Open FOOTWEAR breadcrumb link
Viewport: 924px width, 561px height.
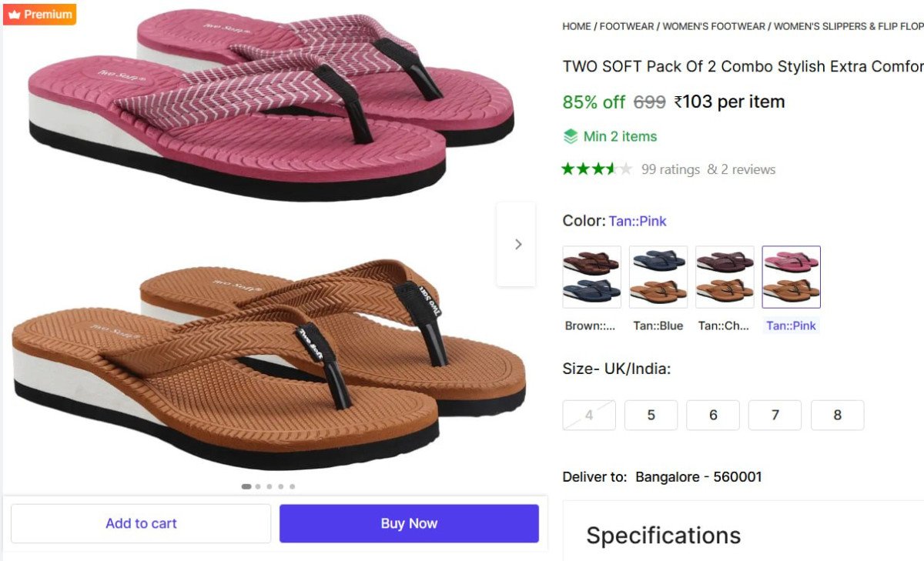pos(628,26)
